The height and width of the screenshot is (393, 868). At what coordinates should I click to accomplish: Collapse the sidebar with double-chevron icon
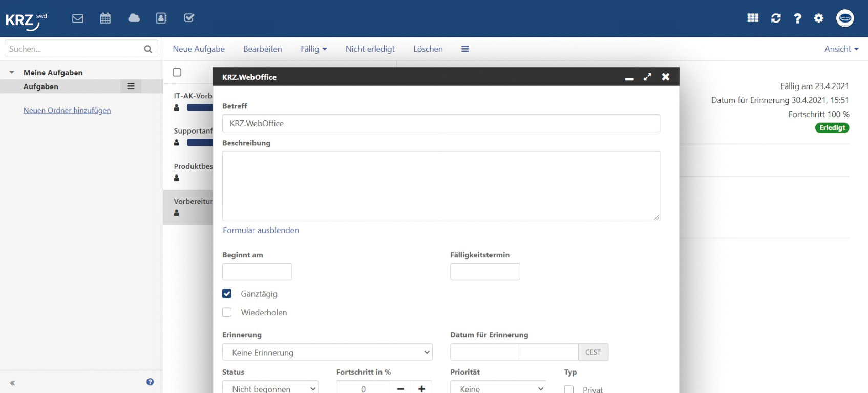pyautogui.click(x=12, y=383)
